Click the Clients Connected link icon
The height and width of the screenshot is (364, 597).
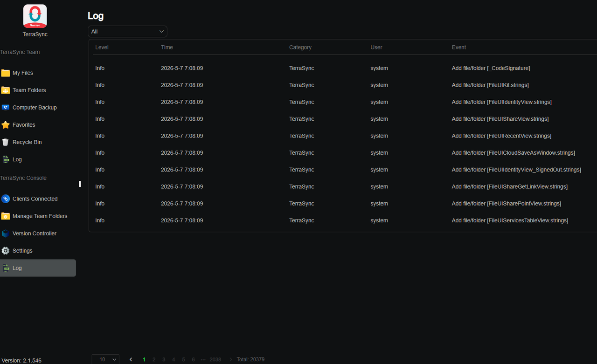point(6,199)
